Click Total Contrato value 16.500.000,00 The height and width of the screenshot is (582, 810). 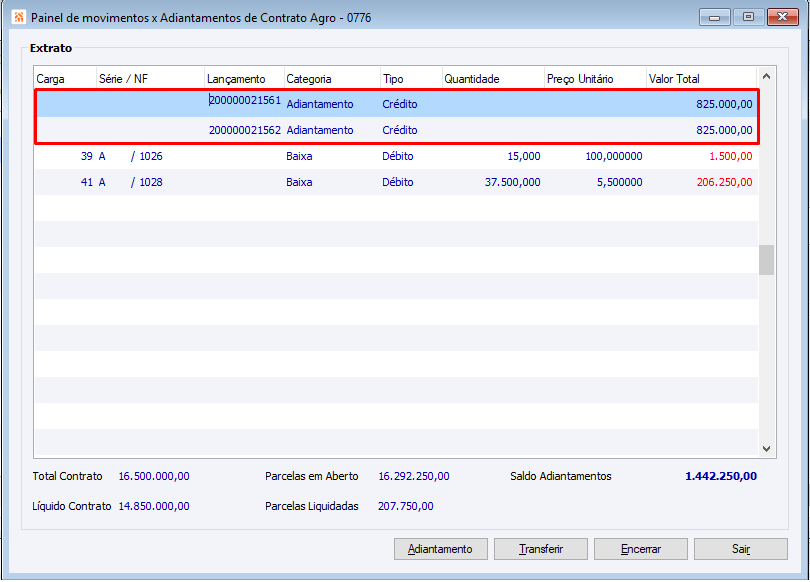coord(154,476)
